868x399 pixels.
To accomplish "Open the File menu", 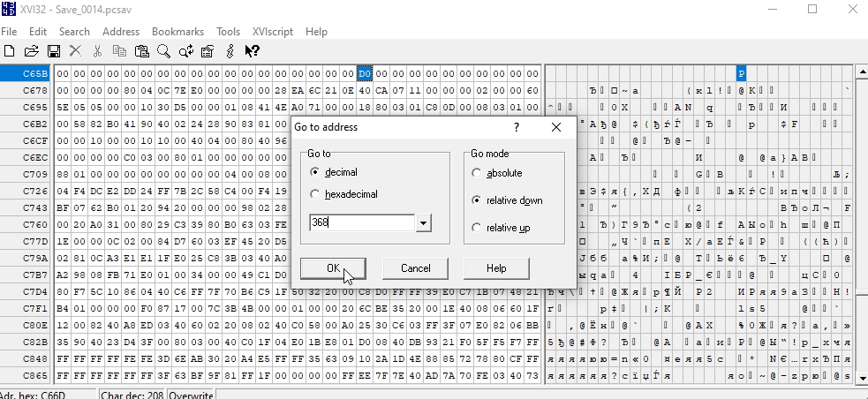I will pos(9,32).
